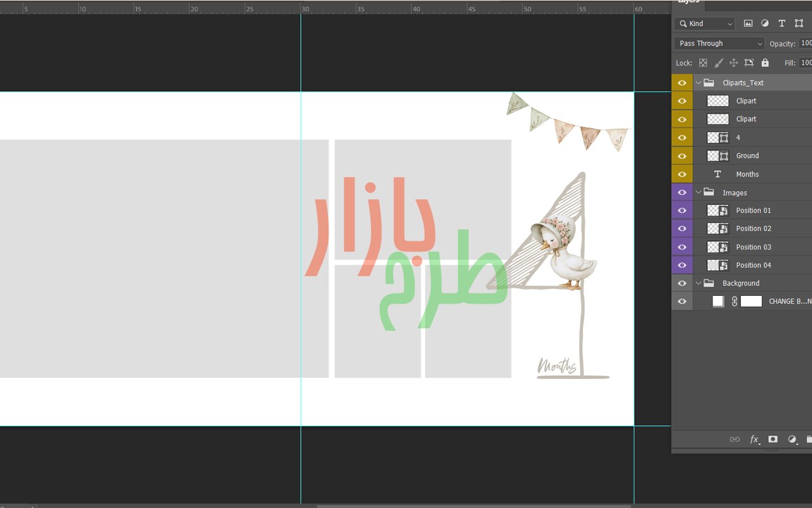Open the Kind filter type dropdown
This screenshot has width=812, height=508.
[704, 23]
